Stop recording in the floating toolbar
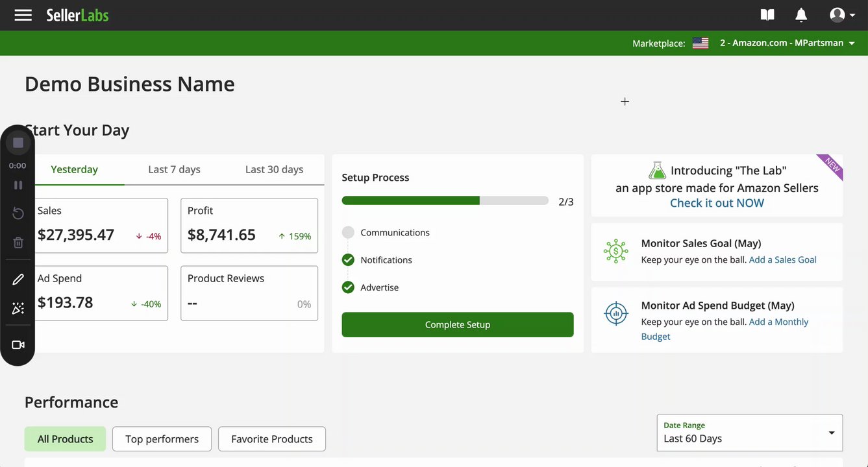Image resolution: width=868 pixels, height=467 pixels. click(18, 143)
